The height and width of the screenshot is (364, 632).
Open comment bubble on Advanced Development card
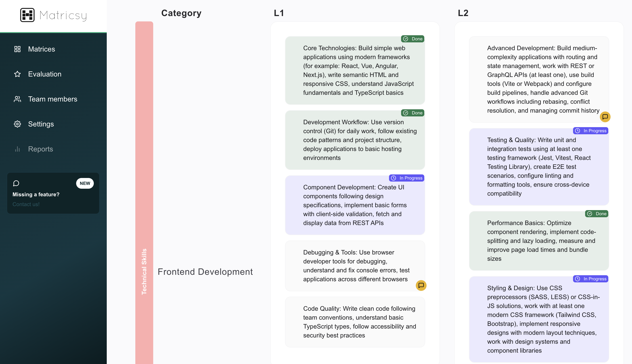coord(605,117)
